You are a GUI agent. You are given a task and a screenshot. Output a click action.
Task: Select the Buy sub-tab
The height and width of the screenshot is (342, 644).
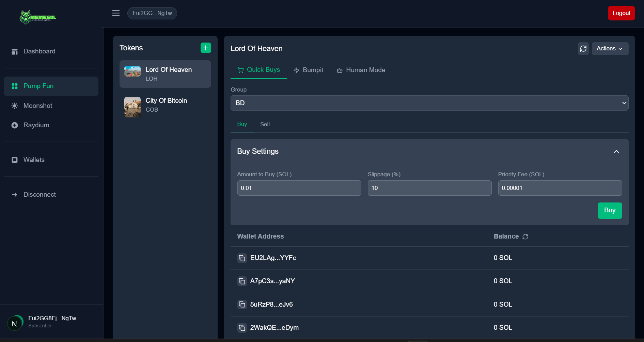coord(242,124)
